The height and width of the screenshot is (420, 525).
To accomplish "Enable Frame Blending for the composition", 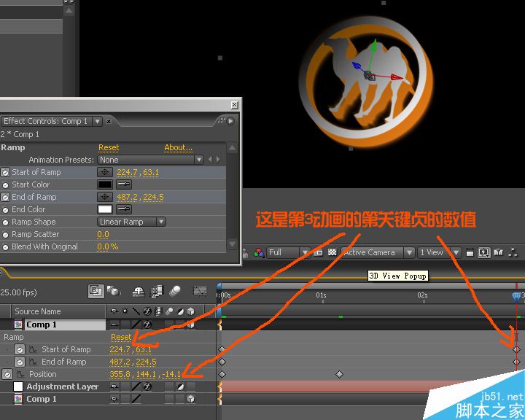I will [x=156, y=291].
